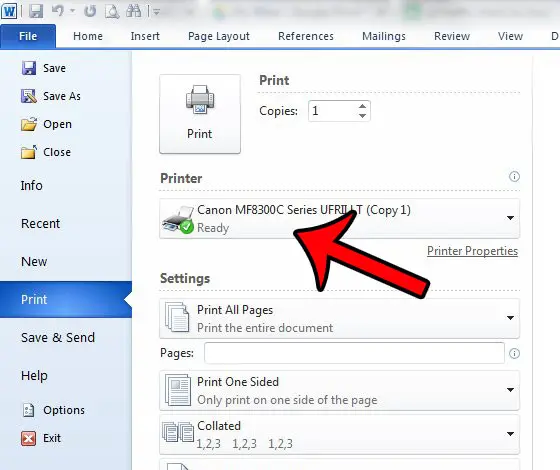The width and height of the screenshot is (560, 470).
Task: Click the large Print button
Action: click(x=200, y=114)
